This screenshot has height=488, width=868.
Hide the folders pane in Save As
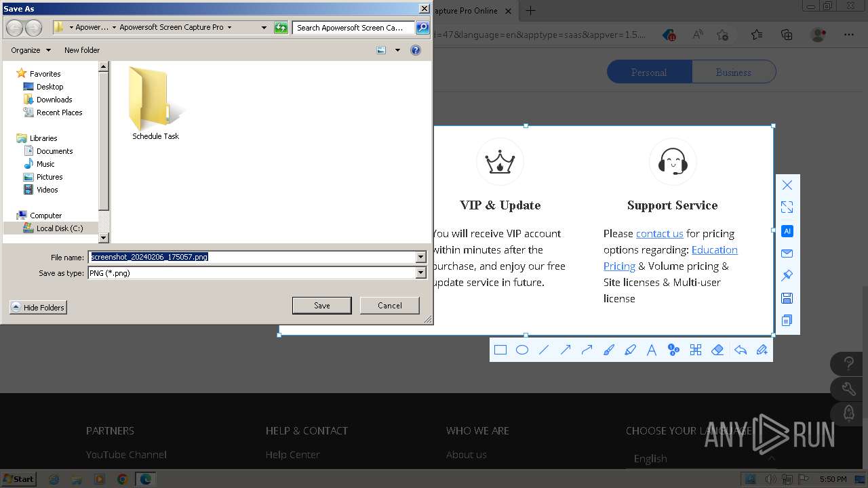pos(39,308)
